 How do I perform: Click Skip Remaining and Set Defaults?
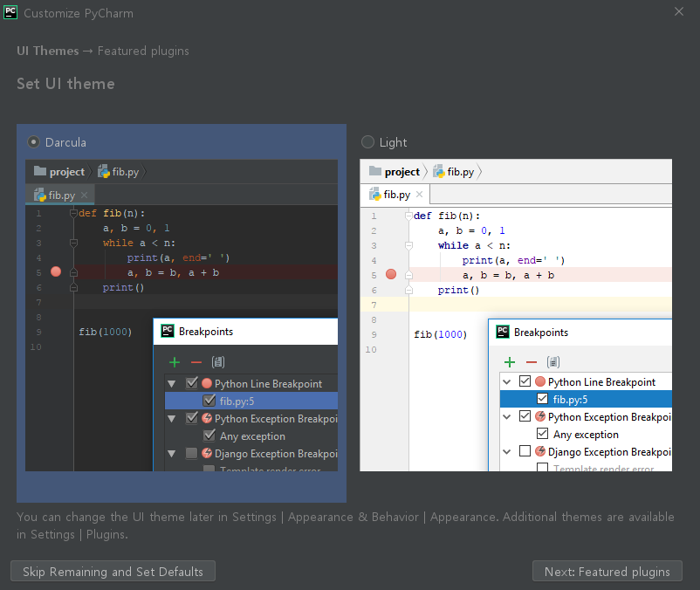pos(113,572)
